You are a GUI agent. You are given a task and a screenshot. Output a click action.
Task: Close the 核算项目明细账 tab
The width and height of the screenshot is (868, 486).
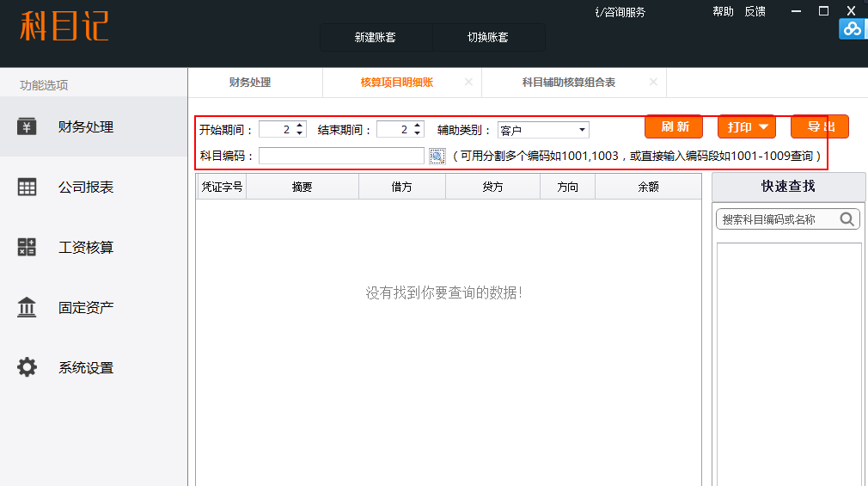click(468, 82)
